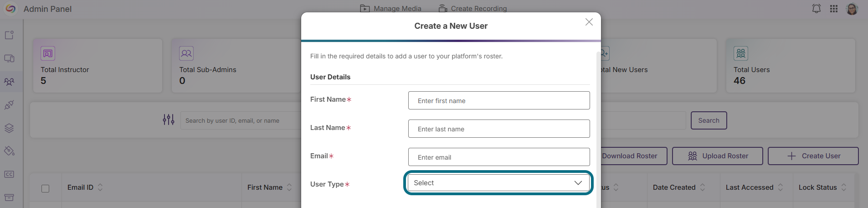This screenshot has height=208, width=868.
Task: Click the Download Roster button
Action: (x=633, y=156)
